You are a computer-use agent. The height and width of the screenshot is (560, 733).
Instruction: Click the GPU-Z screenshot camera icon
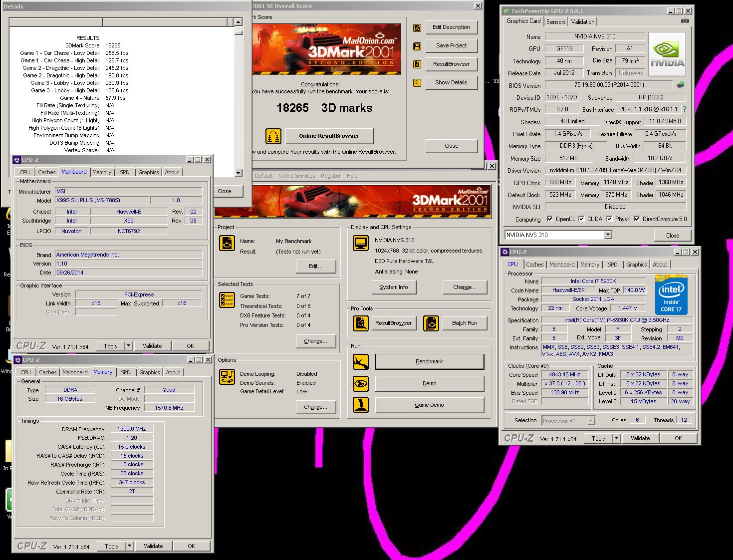click(x=685, y=21)
